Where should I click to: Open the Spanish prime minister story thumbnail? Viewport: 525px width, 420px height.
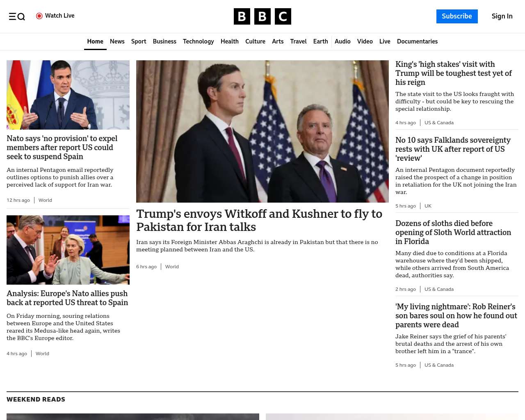pos(68,95)
